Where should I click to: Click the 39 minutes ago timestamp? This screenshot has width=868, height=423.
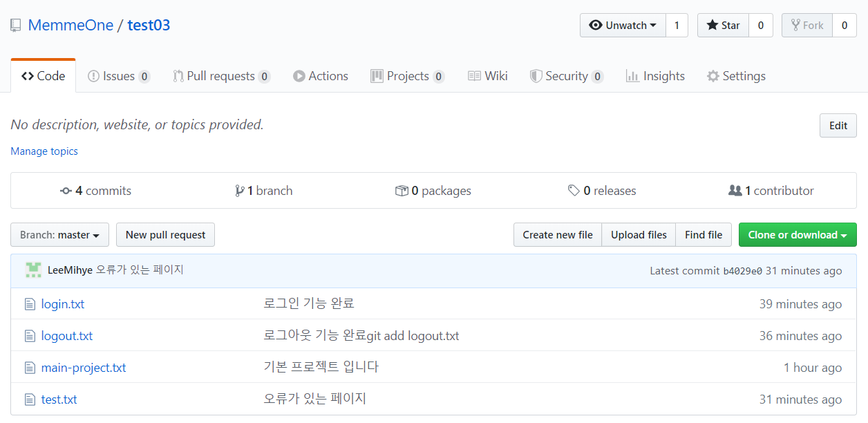800,304
